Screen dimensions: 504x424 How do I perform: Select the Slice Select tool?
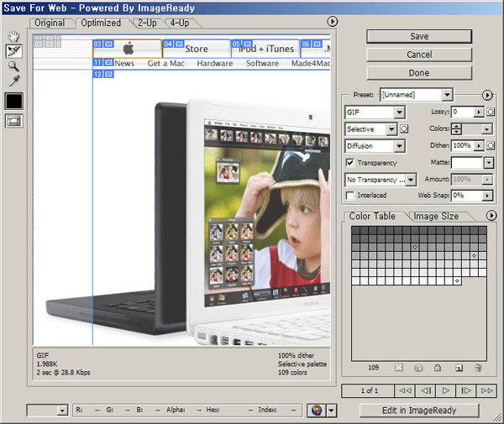[x=13, y=51]
